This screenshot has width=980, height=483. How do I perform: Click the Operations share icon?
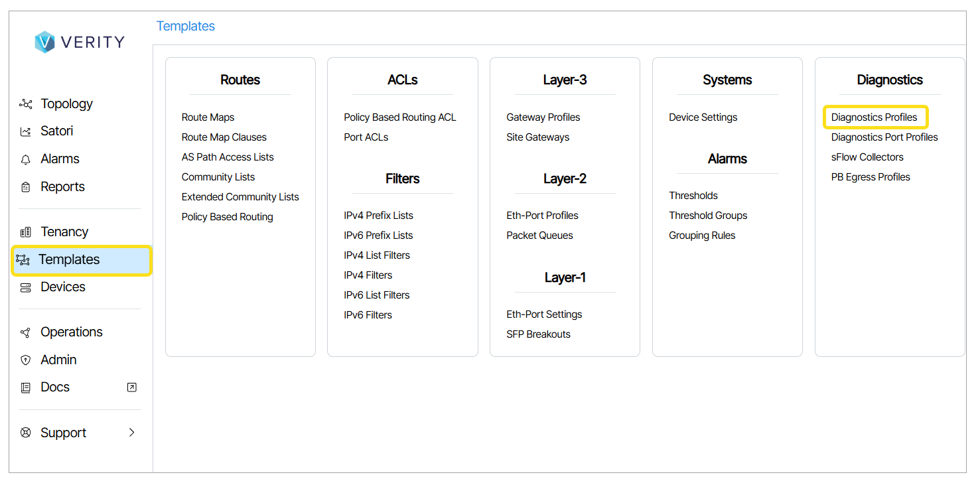26,332
